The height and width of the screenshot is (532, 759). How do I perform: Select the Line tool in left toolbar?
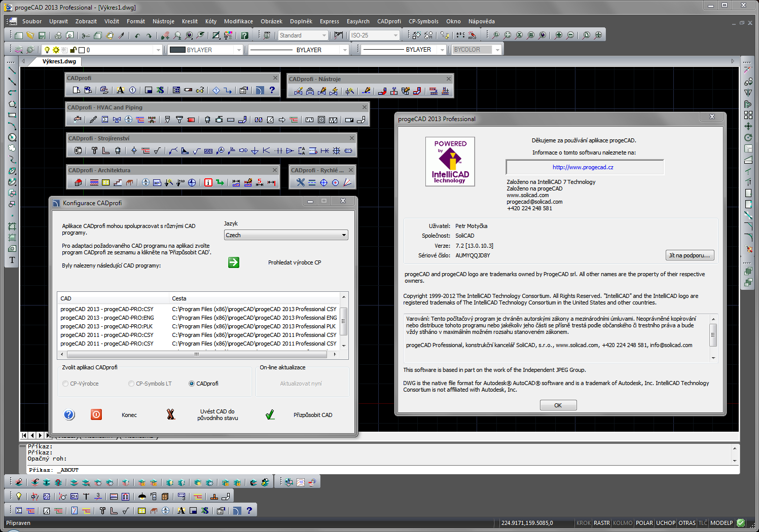tap(12, 70)
